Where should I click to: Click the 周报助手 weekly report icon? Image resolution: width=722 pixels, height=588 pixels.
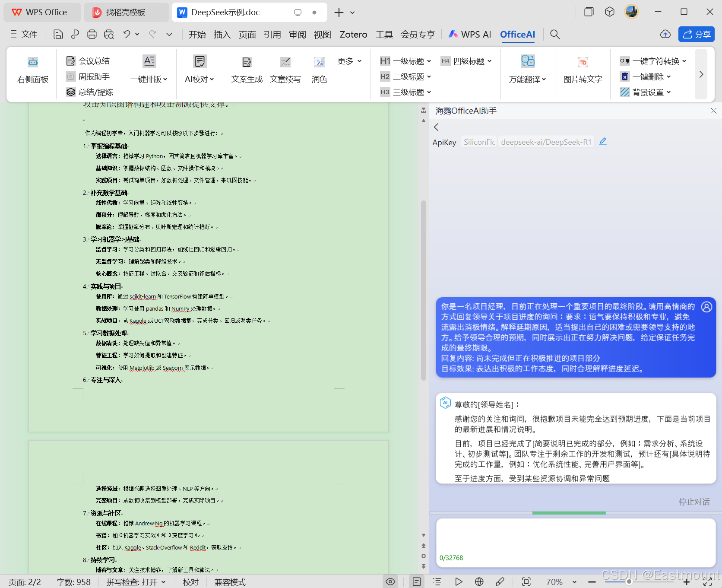pyautogui.click(x=70, y=76)
